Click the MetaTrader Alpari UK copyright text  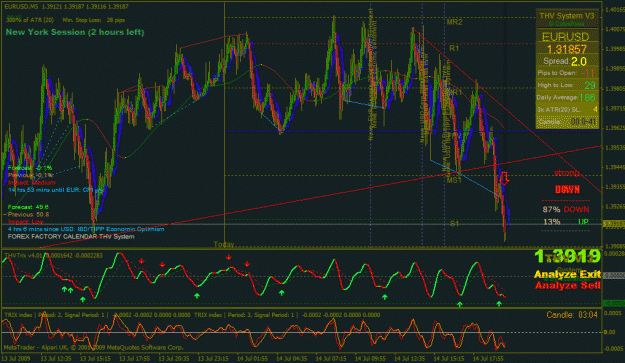[93, 347]
